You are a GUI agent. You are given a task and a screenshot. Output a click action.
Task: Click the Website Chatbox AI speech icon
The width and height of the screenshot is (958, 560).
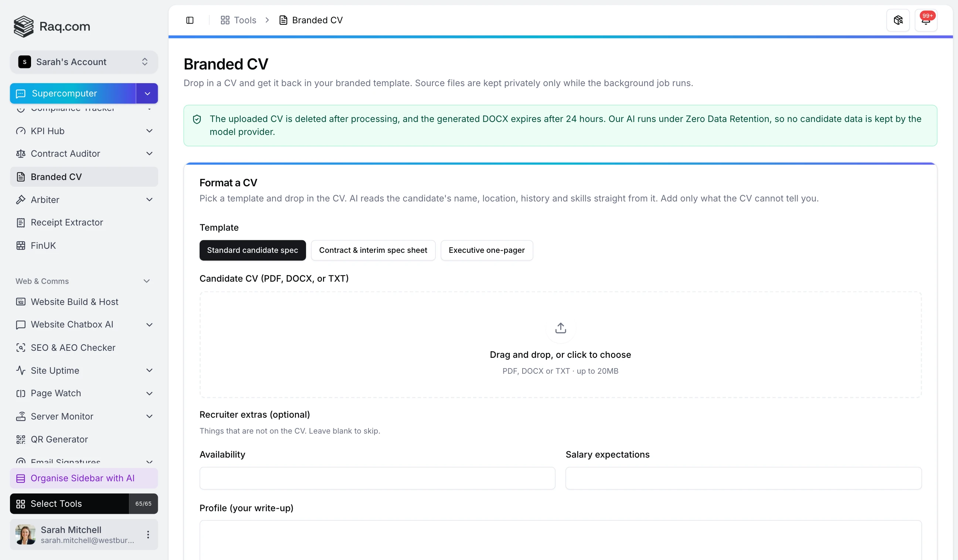pyautogui.click(x=21, y=325)
